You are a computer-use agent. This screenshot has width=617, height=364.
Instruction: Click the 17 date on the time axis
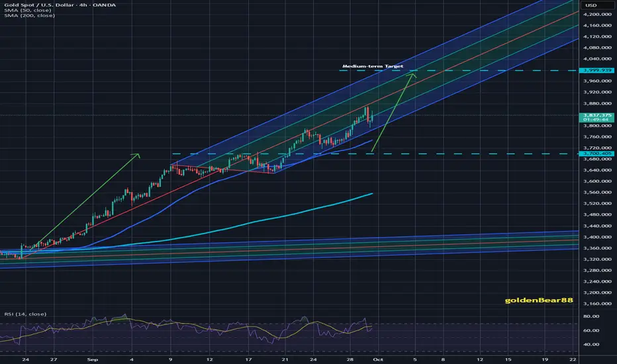[x=248, y=359]
